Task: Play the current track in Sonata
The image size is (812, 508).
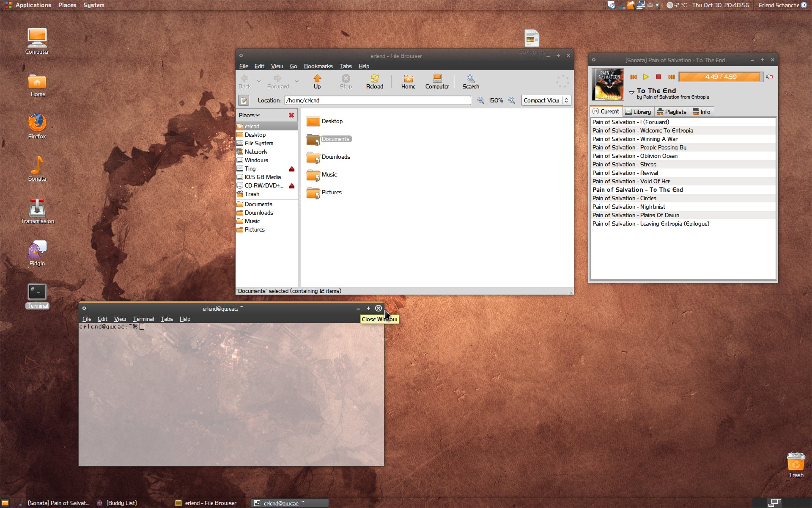Action: coord(646,77)
